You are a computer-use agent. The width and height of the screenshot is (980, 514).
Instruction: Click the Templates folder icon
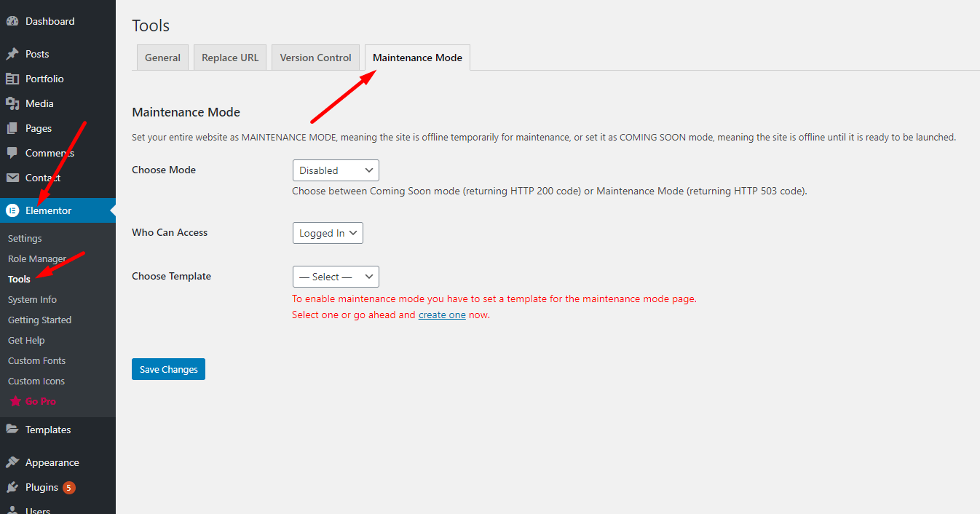point(12,430)
